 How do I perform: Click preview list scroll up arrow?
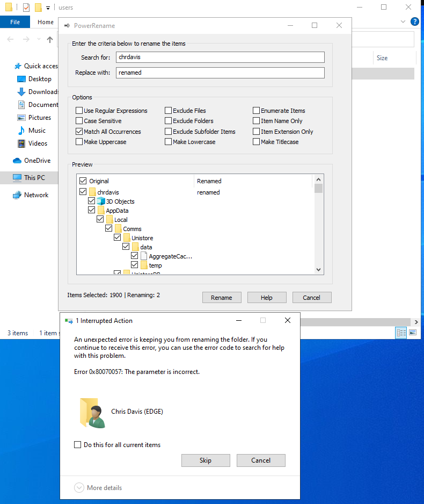(x=318, y=179)
